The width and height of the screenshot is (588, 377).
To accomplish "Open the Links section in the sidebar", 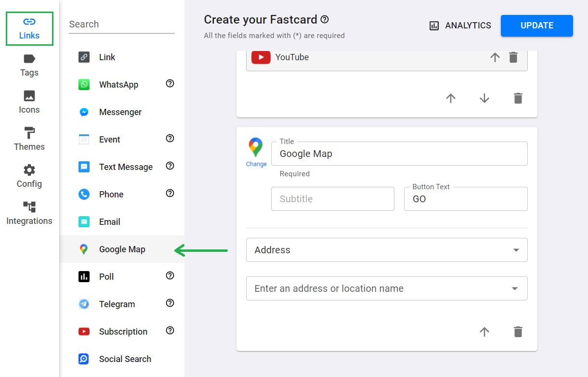I will tap(29, 28).
